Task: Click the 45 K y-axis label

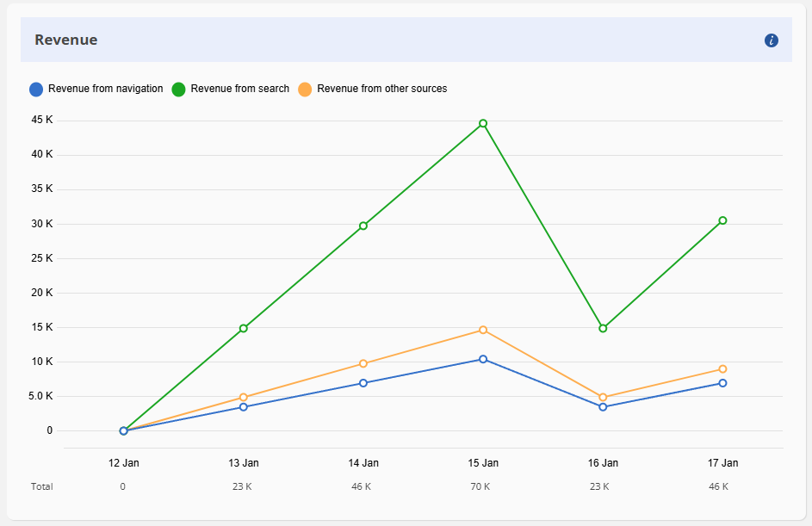Action: [x=42, y=120]
